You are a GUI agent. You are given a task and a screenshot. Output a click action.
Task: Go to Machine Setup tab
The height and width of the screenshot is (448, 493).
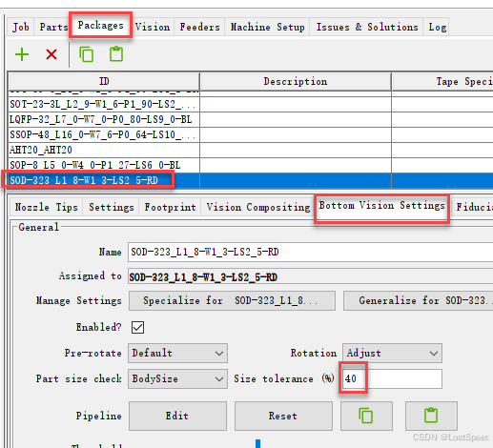(x=267, y=27)
